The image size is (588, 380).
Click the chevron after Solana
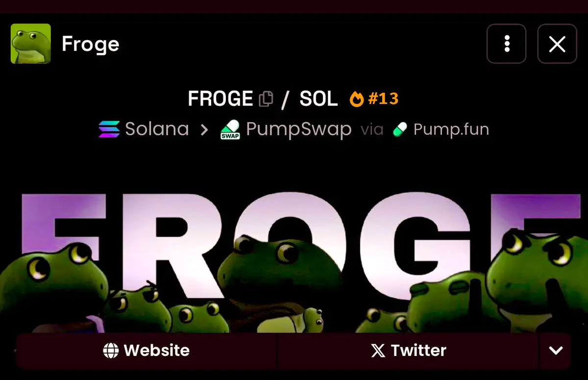click(x=204, y=130)
